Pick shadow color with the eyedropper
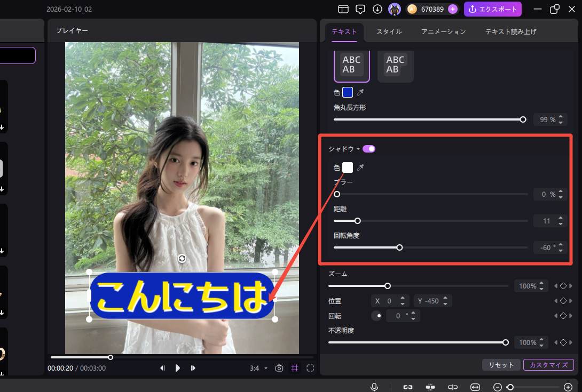This screenshot has width=582, height=392. (360, 167)
